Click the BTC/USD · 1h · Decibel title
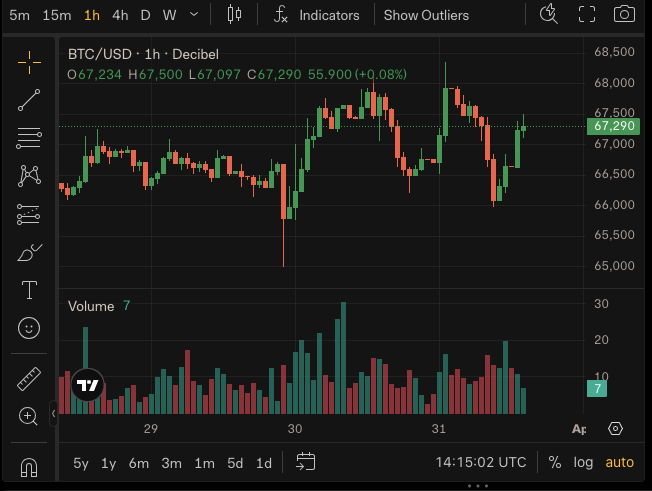 [x=143, y=54]
